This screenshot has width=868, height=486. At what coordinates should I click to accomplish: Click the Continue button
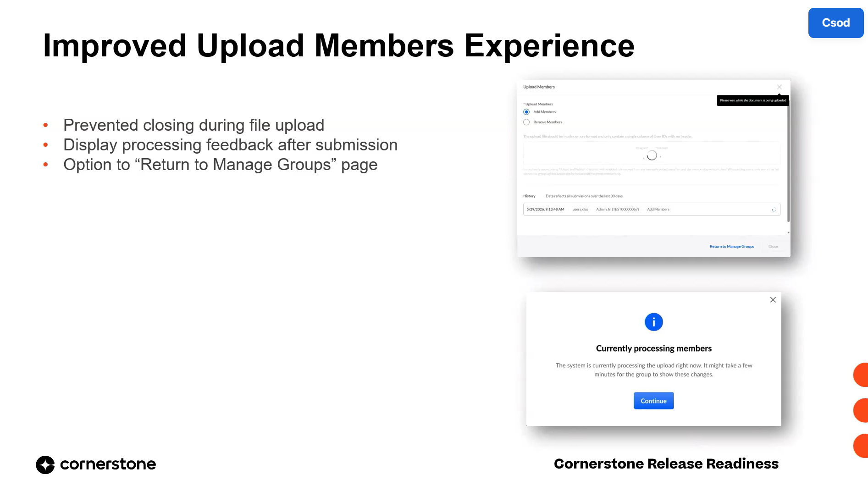click(x=653, y=401)
